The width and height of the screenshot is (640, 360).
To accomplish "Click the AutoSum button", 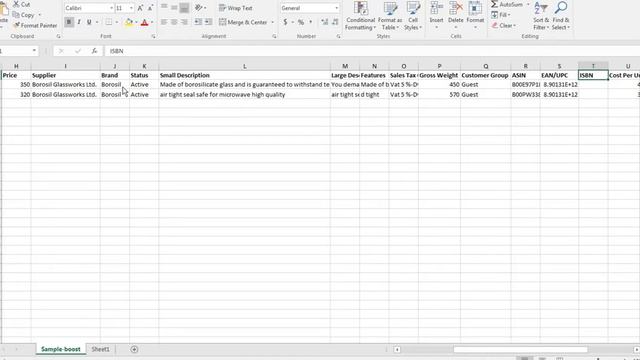I will click(x=507, y=4).
